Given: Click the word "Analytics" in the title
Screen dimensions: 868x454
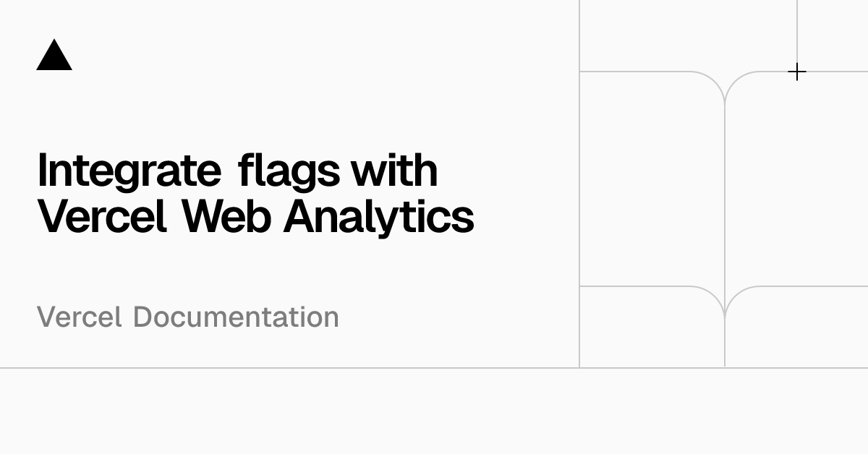Looking at the screenshot, I should [x=379, y=217].
